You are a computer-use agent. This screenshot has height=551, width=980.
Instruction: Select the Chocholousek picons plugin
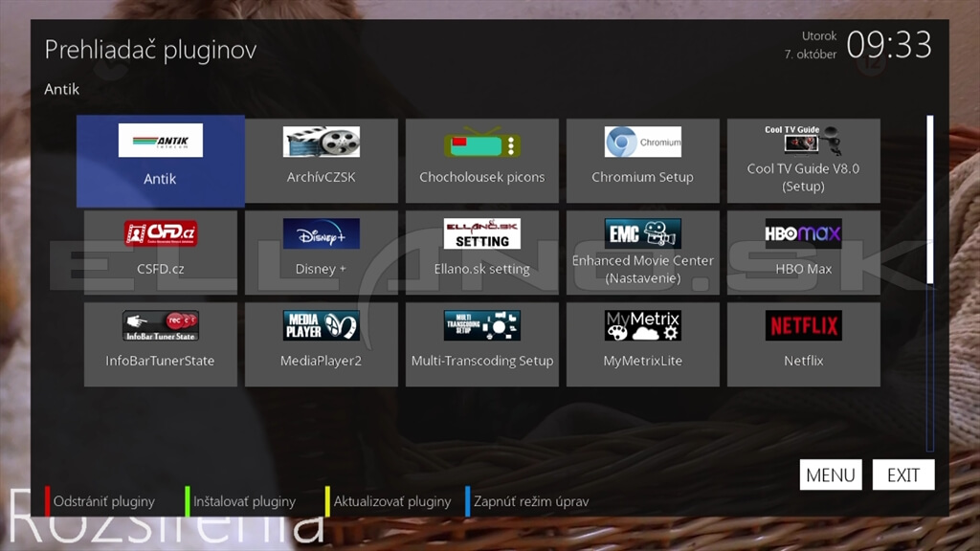[481, 161]
